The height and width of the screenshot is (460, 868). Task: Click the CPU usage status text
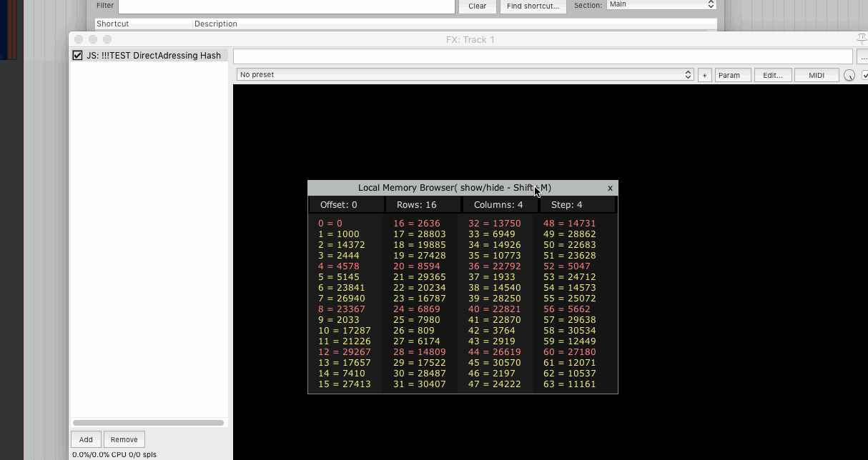point(114,454)
